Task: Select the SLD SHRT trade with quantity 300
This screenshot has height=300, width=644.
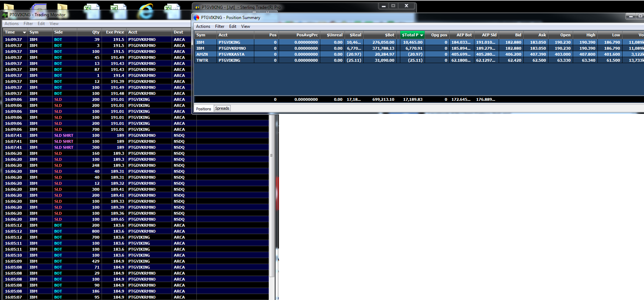Action: point(136,147)
